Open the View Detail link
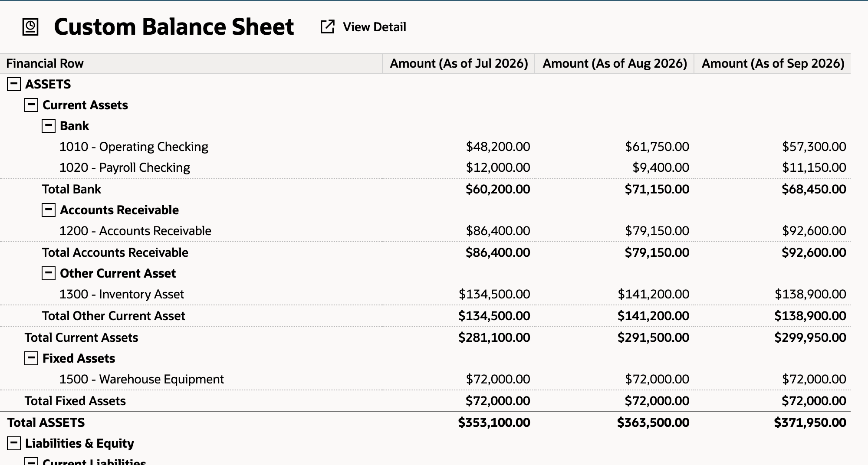The image size is (868, 465). (374, 27)
